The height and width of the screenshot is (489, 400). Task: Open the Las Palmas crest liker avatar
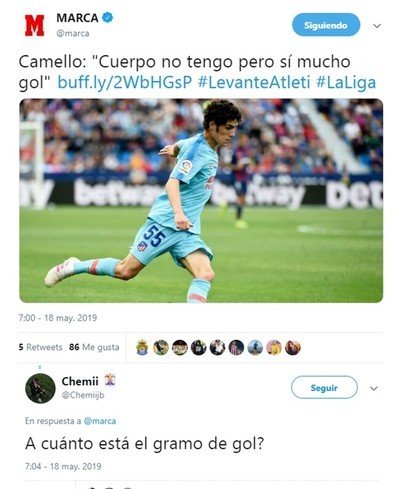[142, 348]
